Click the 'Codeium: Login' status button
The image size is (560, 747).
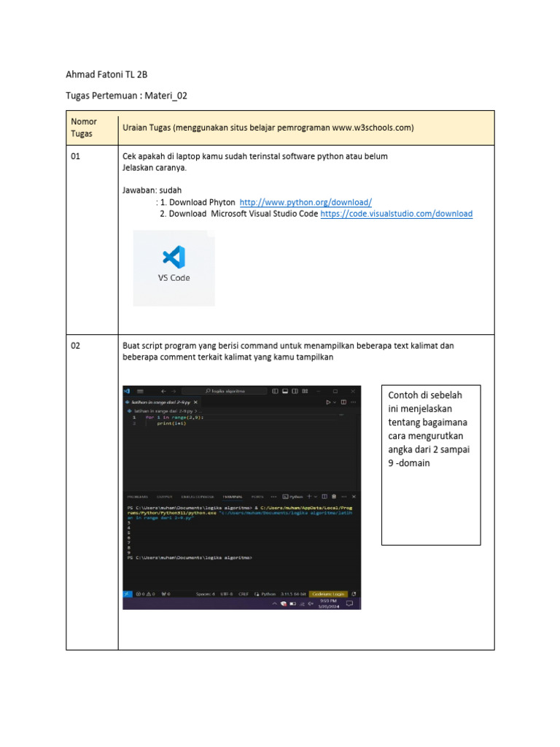tap(328, 594)
